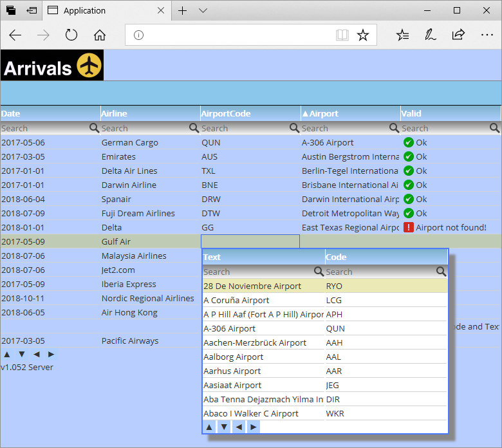
Task: Click the Valid column search field
Action: pyautogui.click(x=445, y=128)
